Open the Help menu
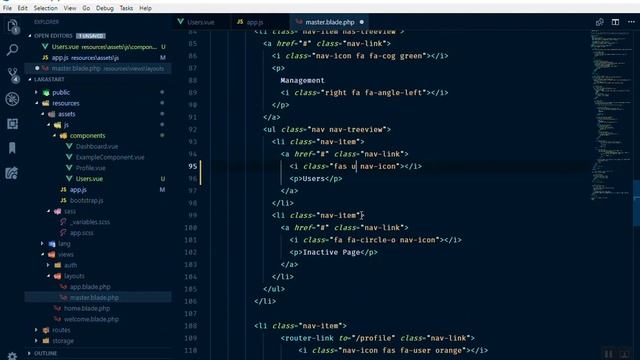 click(145, 8)
